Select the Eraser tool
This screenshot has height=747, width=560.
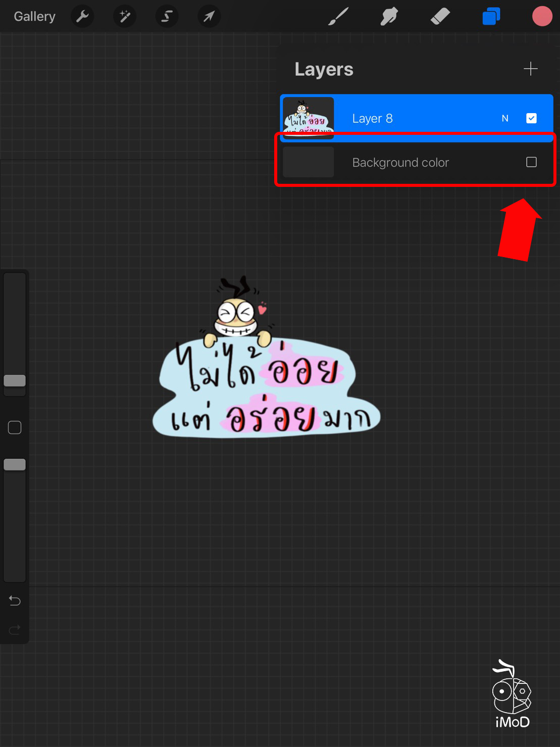[440, 17]
